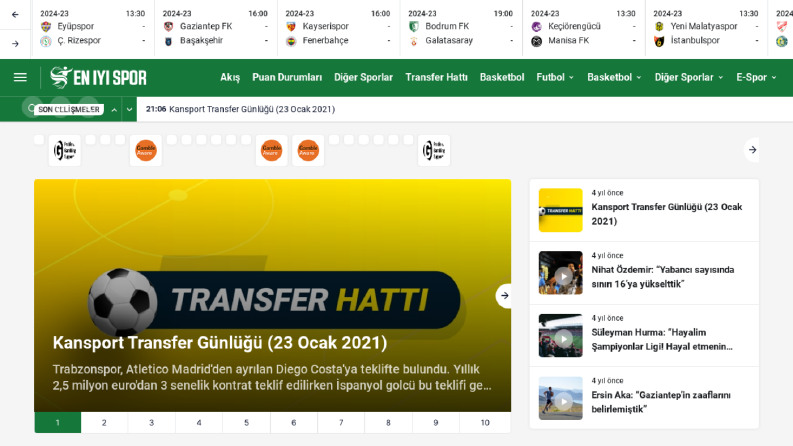Open Puan Durumları in the nav bar

pos(287,77)
